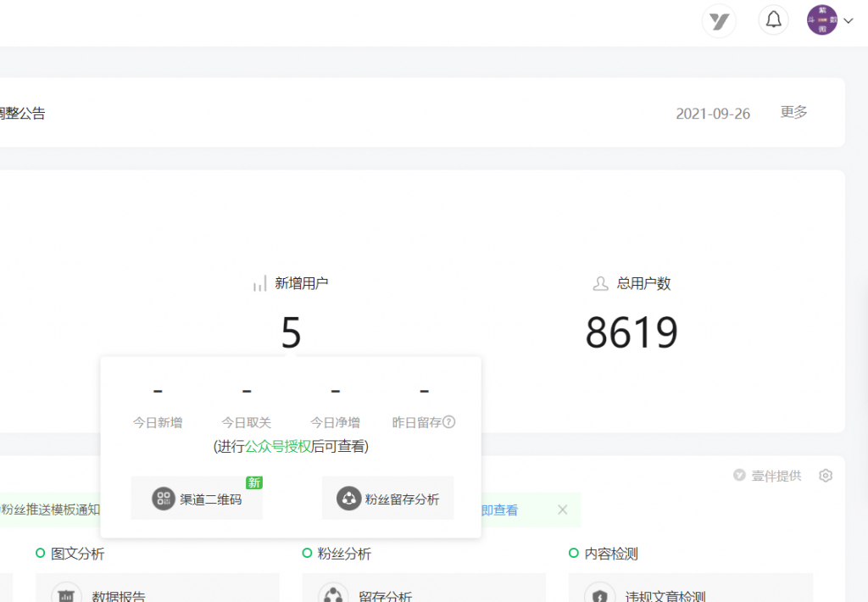868x602 pixels.
Task: Expand the account dropdown arrow
Action: tap(849, 21)
